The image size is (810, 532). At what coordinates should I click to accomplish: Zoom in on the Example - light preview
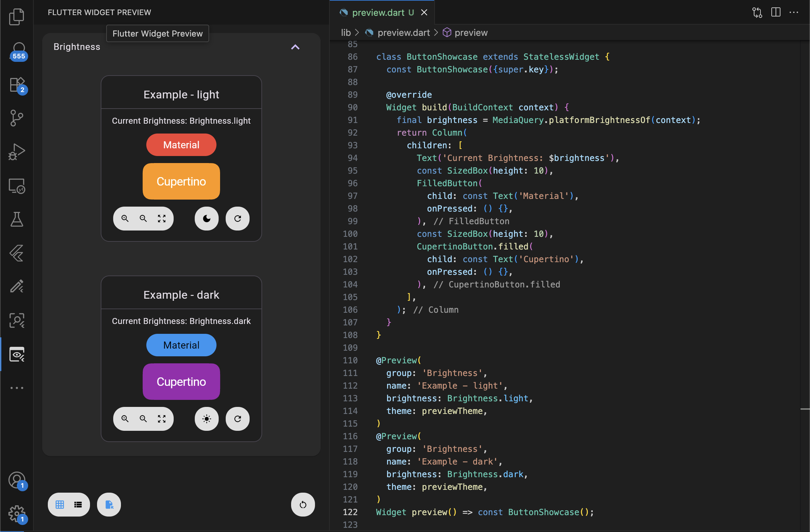[125, 218]
